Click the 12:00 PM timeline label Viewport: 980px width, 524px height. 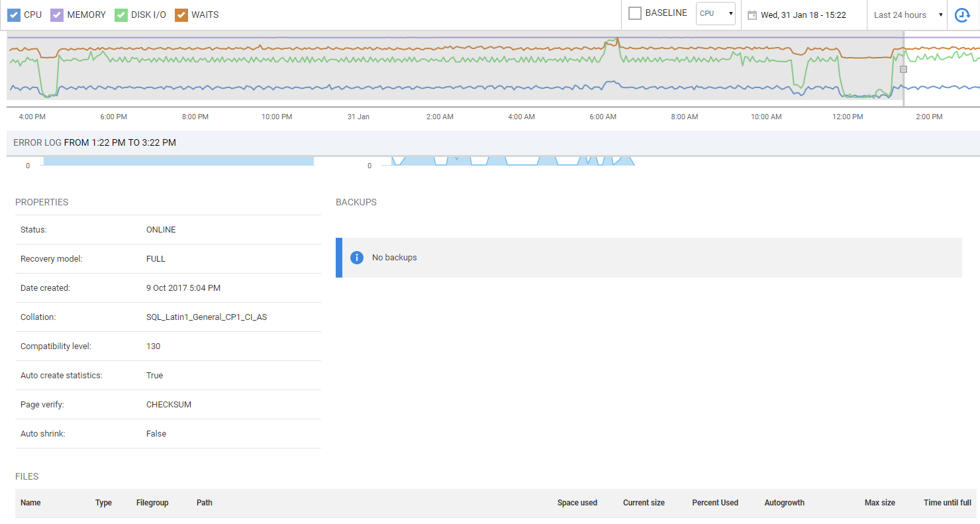click(848, 117)
